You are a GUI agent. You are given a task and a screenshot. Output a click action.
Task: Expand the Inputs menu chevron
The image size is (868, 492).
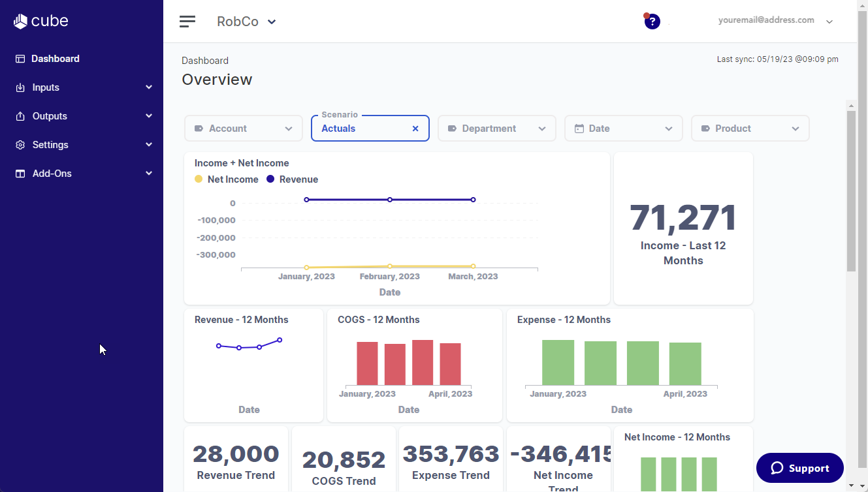(149, 87)
